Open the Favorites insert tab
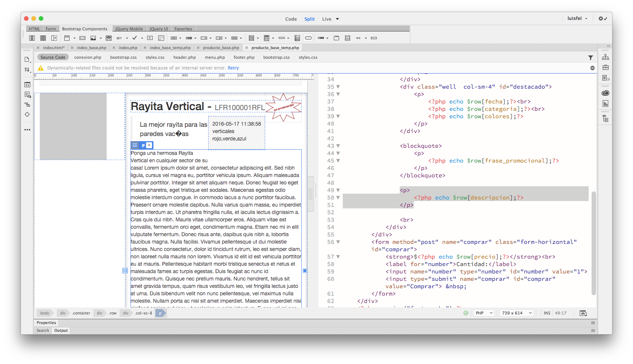The image size is (633, 364). coord(183,29)
